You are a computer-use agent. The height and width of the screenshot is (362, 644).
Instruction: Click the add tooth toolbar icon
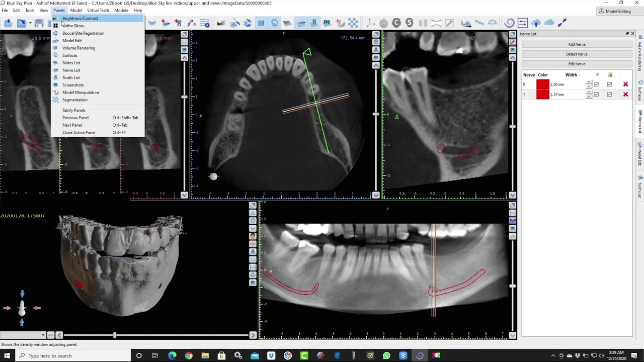click(x=178, y=23)
